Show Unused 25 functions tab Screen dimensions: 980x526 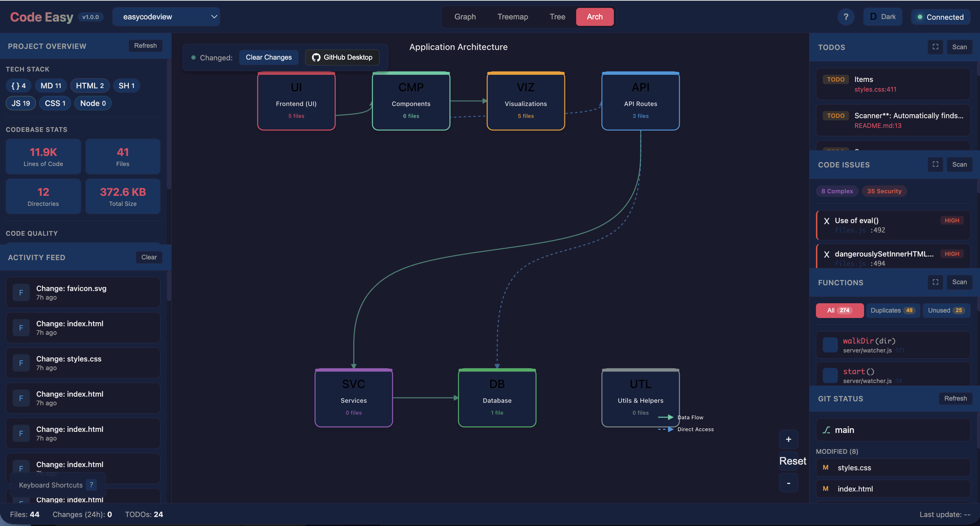[946, 310]
